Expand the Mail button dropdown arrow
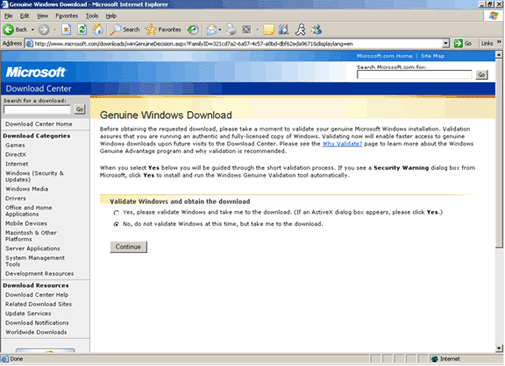 [220, 30]
